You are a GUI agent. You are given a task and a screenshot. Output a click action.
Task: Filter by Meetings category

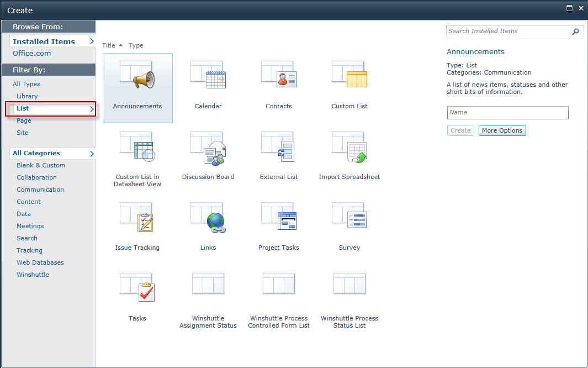point(30,226)
